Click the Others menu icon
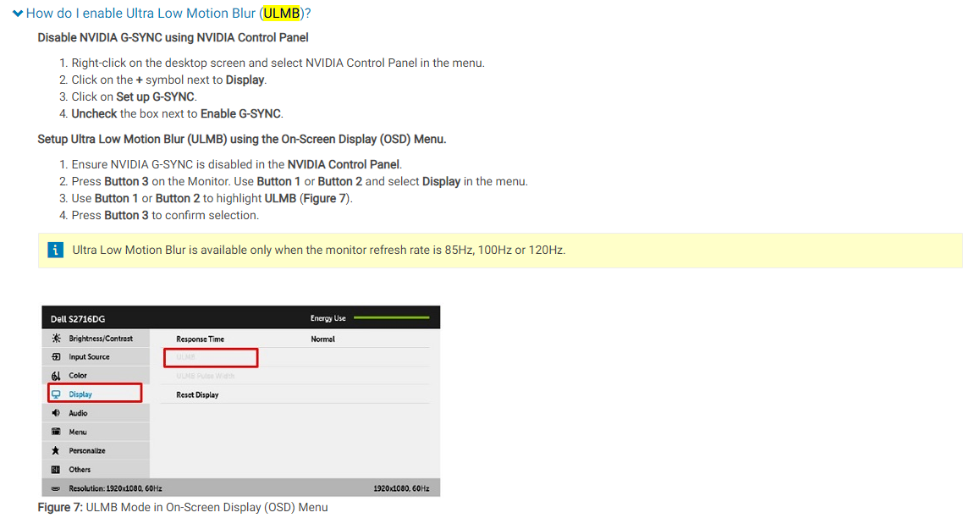 point(56,470)
